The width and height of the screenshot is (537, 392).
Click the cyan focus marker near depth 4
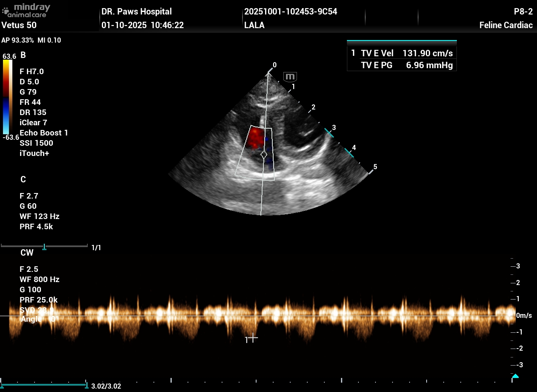pos(349,153)
